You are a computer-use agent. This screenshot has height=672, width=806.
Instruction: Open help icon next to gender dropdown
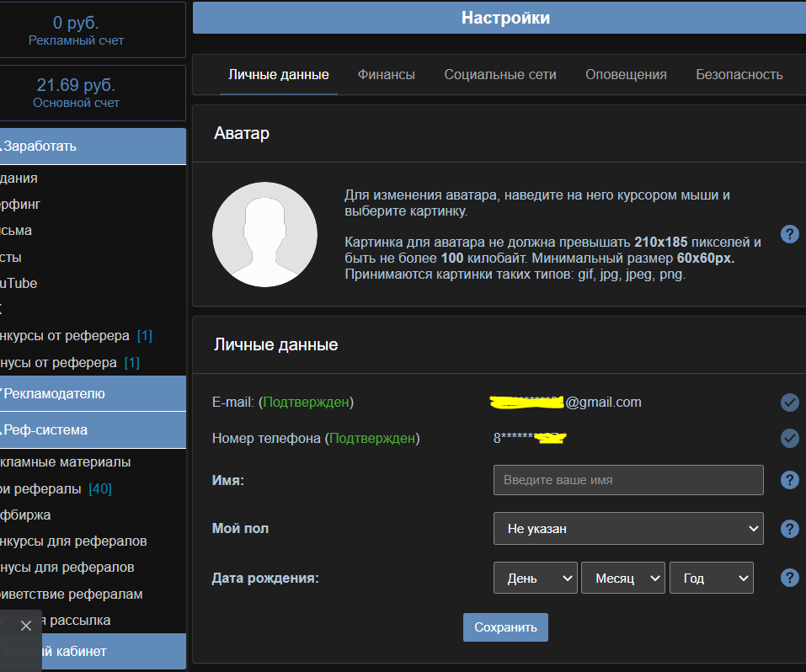[x=789, y=529]
